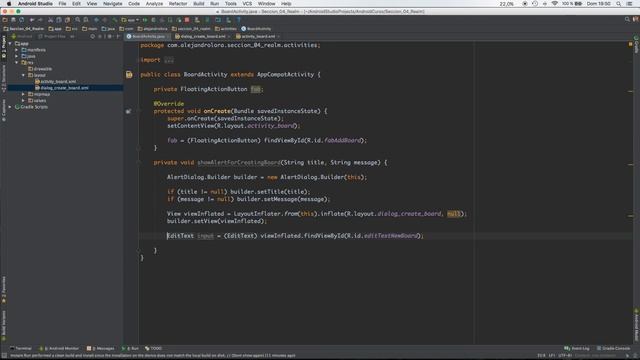Select dialog_create_board.xml in the project tree
This screenshot has width=640, height=360.
click(62, 88)
